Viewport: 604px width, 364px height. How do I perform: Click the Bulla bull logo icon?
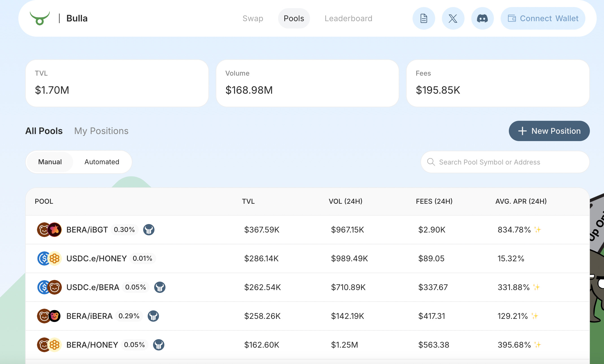coord(40,18)
